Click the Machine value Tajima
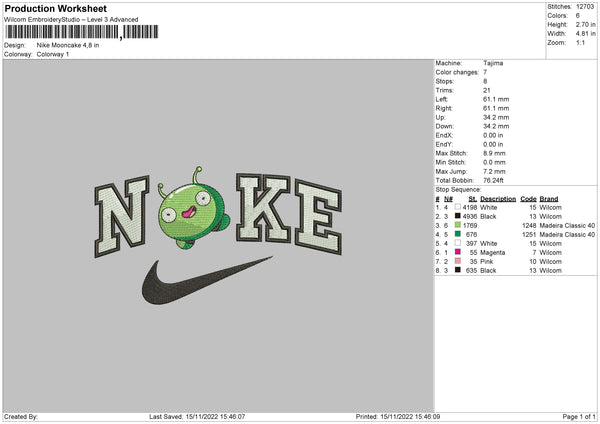 click(493, 63)
